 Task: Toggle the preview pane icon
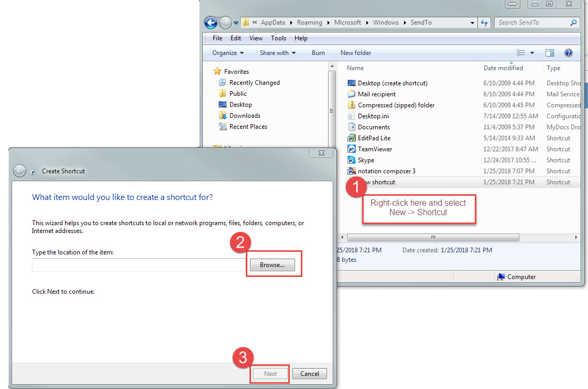[550, 53]
